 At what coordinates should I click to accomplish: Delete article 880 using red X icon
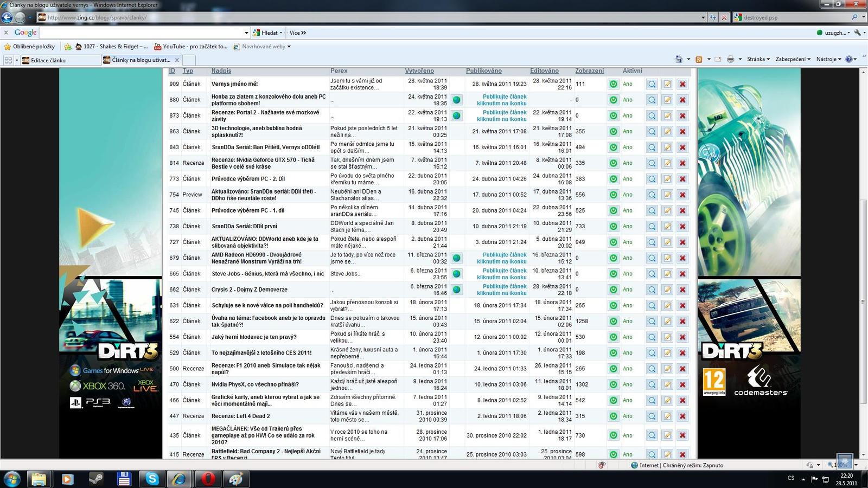[682, 100]
